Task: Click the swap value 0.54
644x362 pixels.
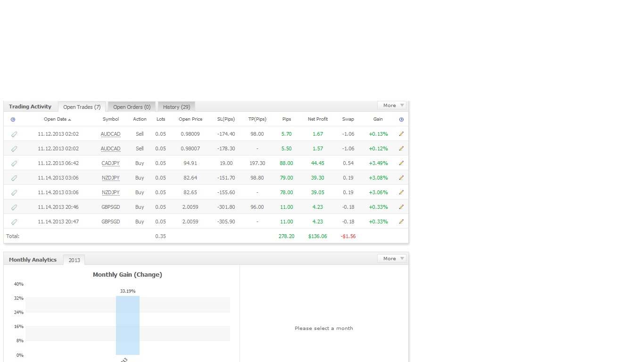Action: [x=348, y=163]
